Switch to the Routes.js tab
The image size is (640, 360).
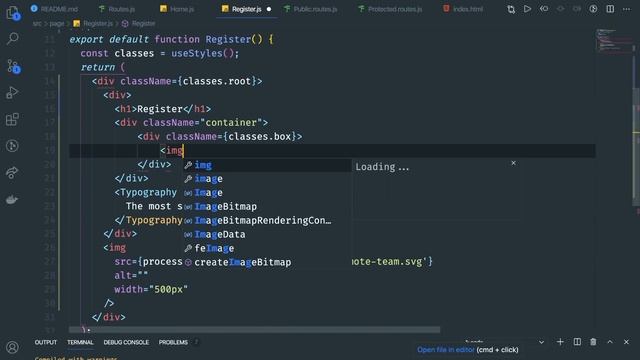[117, 9]
